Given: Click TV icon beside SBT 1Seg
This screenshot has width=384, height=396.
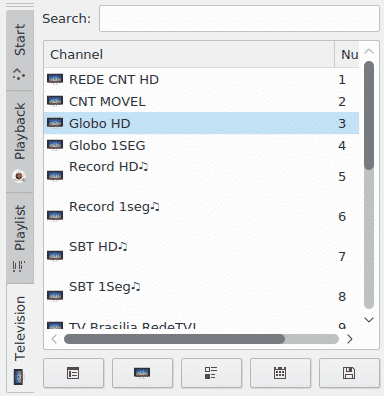Looking at the screenshot, I should click(x=55, y=296).
